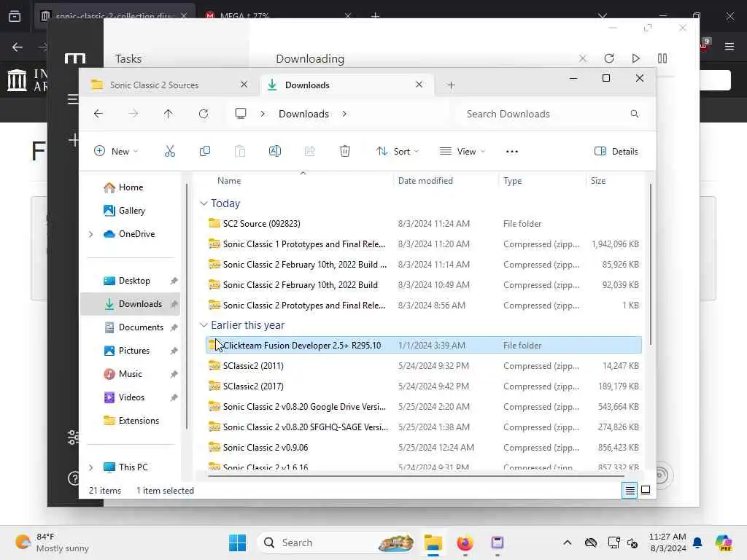Close the Sonic Classic 2 Sources tab

[244, 85]
